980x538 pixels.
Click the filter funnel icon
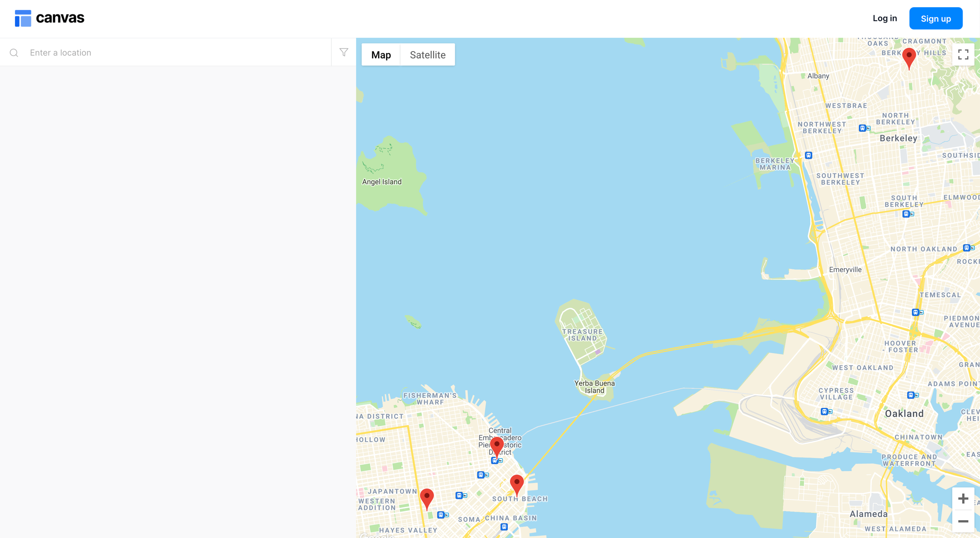tap(344, 52)
